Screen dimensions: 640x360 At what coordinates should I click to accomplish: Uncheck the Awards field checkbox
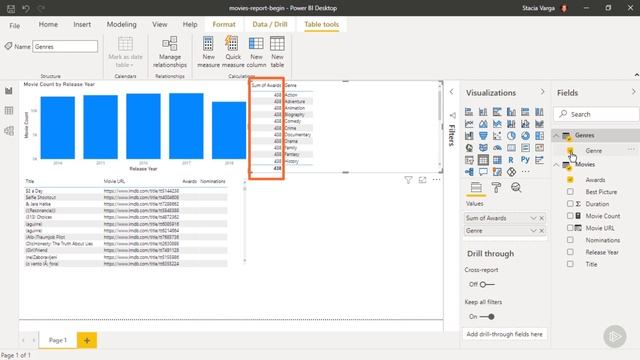pos(570,180)
